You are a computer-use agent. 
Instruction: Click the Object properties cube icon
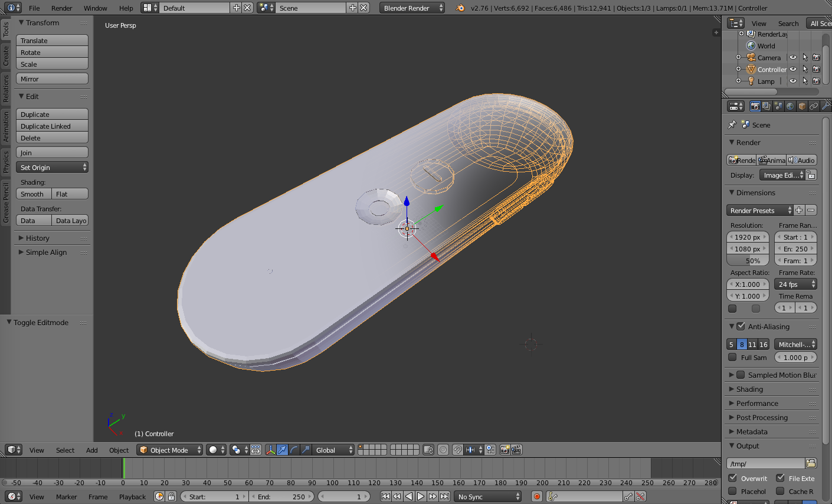(x=802, y=106)
